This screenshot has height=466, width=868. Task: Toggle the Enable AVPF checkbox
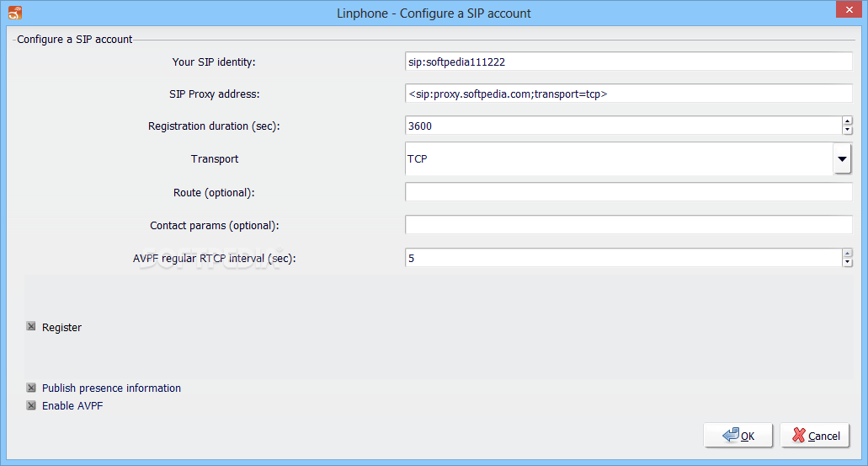pos(31,405)
